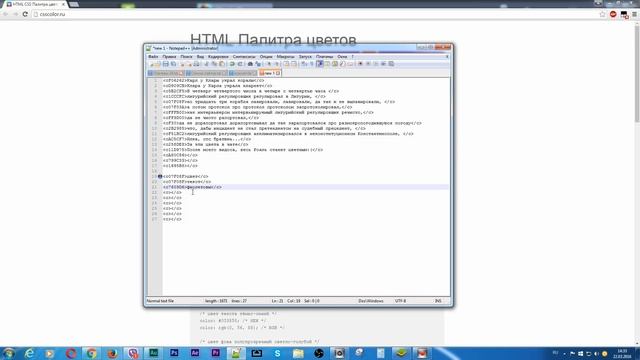Bookmark the page with the star icon

(x=602, y=14)
